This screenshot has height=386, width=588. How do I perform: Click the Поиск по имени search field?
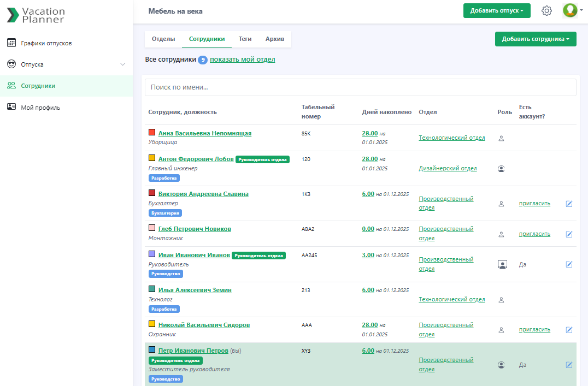pos(360,87)
